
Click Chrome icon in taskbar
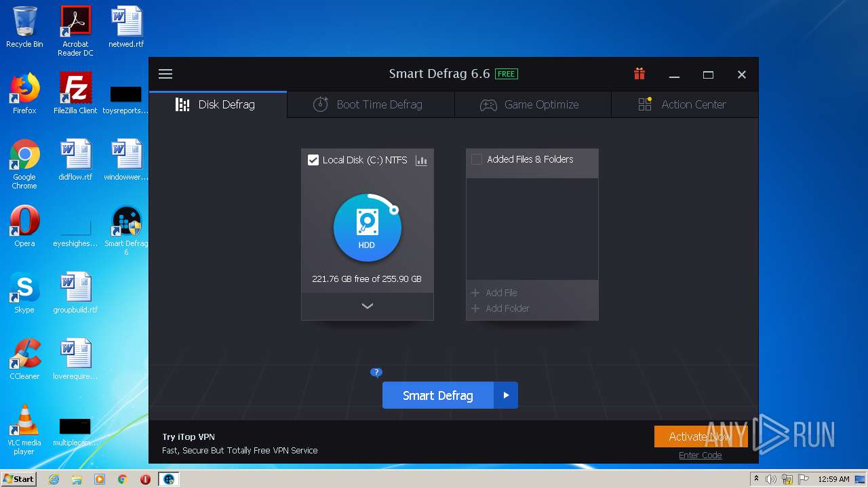tap(122, 479)
